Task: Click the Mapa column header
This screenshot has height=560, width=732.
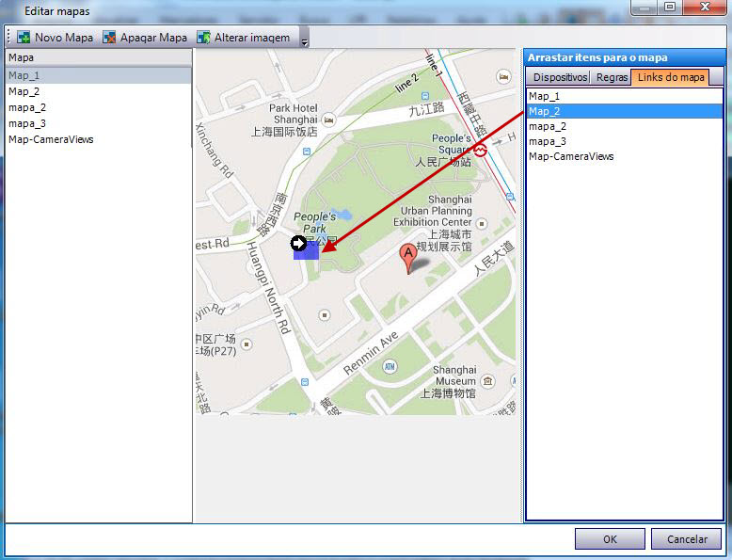Action: (x=99, y=57)
